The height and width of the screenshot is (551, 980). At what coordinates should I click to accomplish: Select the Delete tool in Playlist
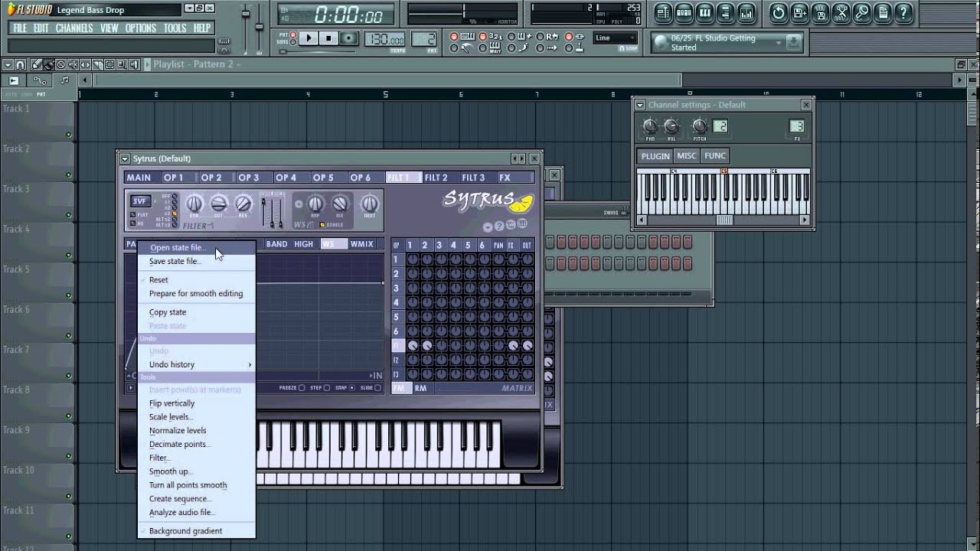pyautogui.click(x=60, y=64)
